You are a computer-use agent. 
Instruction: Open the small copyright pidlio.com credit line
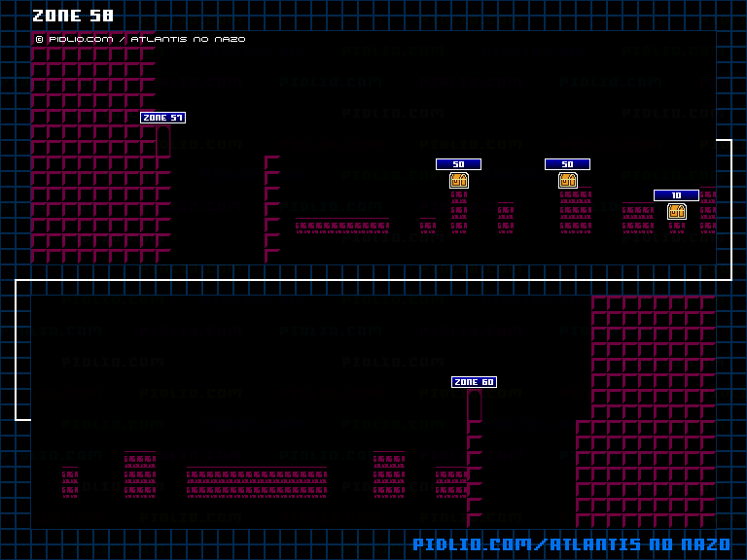pyautogui.click(x=140, y=40)
